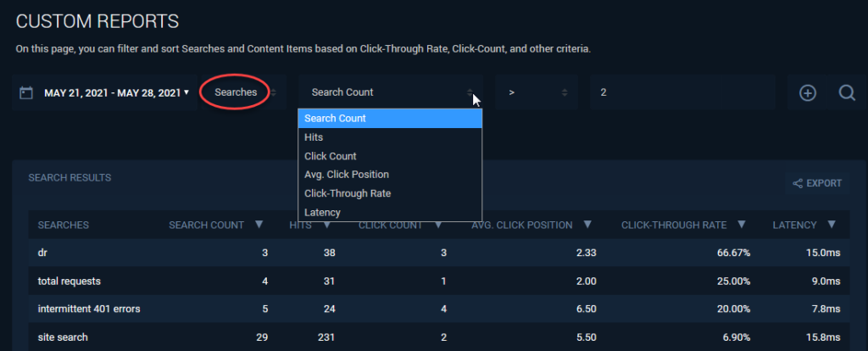Click the magnifying glass search icon

click(847, 93)
